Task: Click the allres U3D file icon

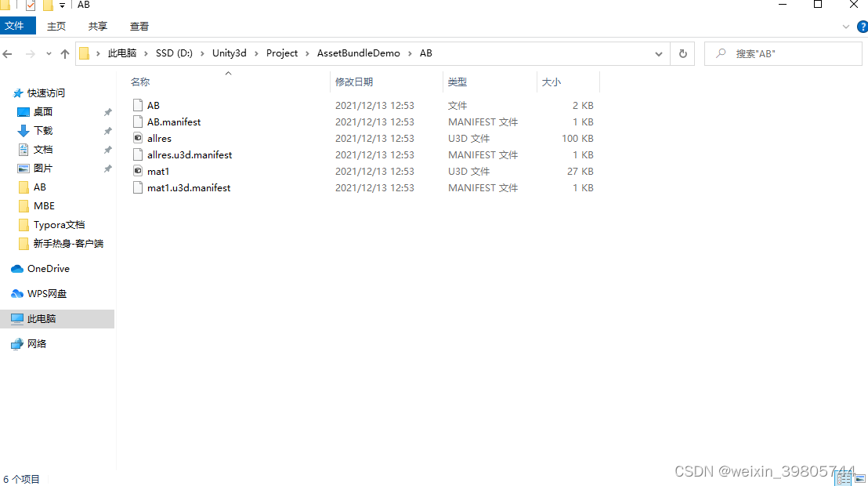Action: (x=138, y=138)
